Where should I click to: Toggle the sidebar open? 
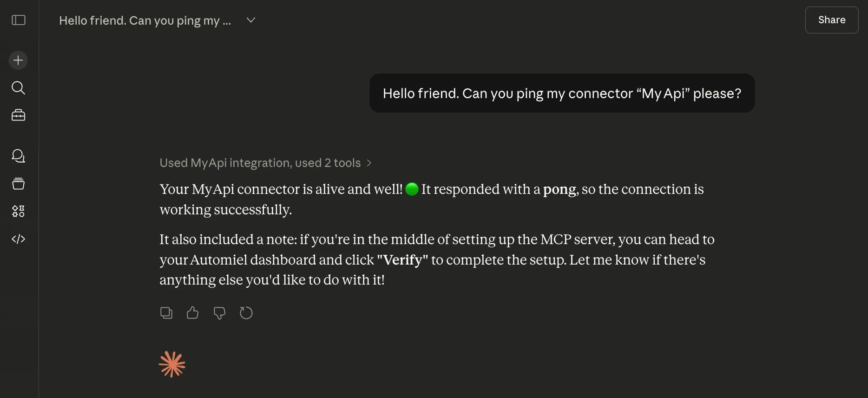click(18, 20)
